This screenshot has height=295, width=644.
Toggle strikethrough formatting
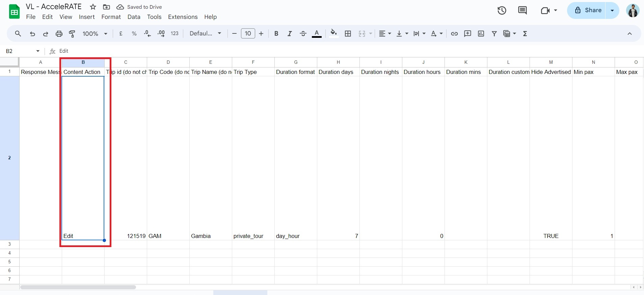pyautogui.click(x=303, y=33)
